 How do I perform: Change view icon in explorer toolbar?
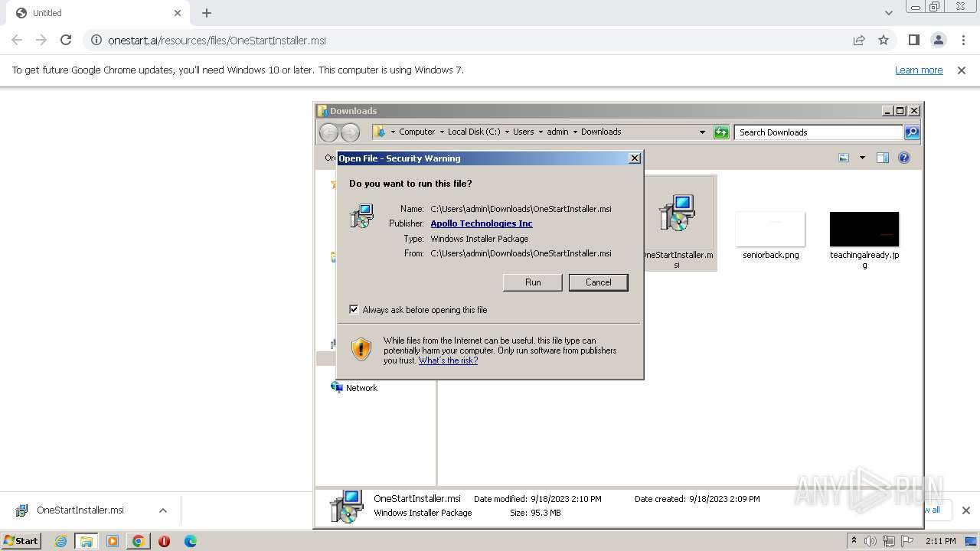[844, 158]
